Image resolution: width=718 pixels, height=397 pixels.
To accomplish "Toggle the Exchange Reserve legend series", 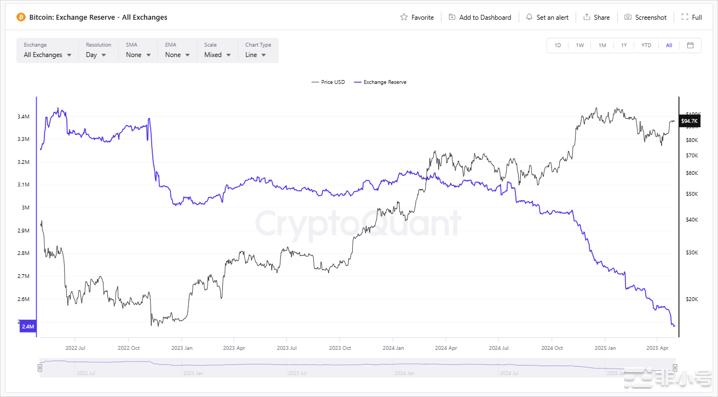I will (381, 82).
